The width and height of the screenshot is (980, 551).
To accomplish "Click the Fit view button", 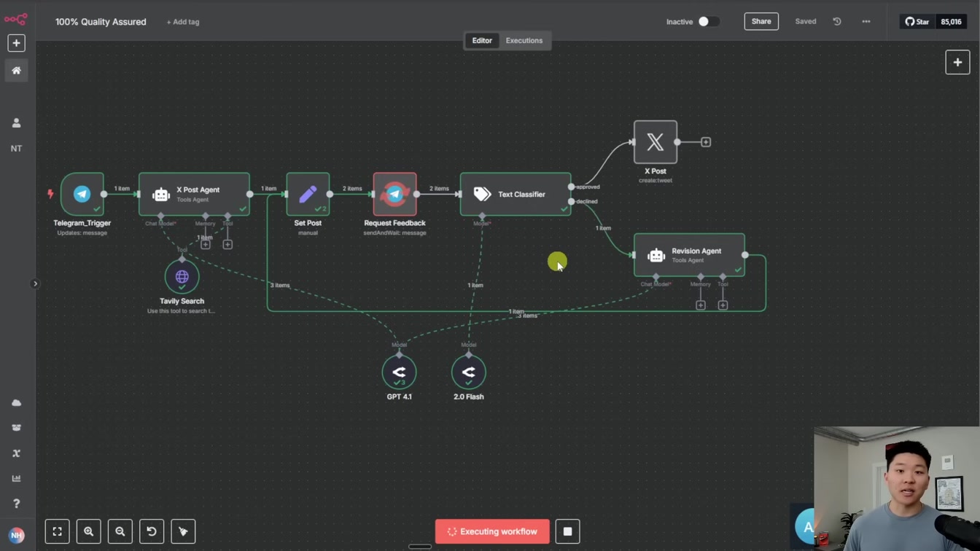I will point(57,531).
